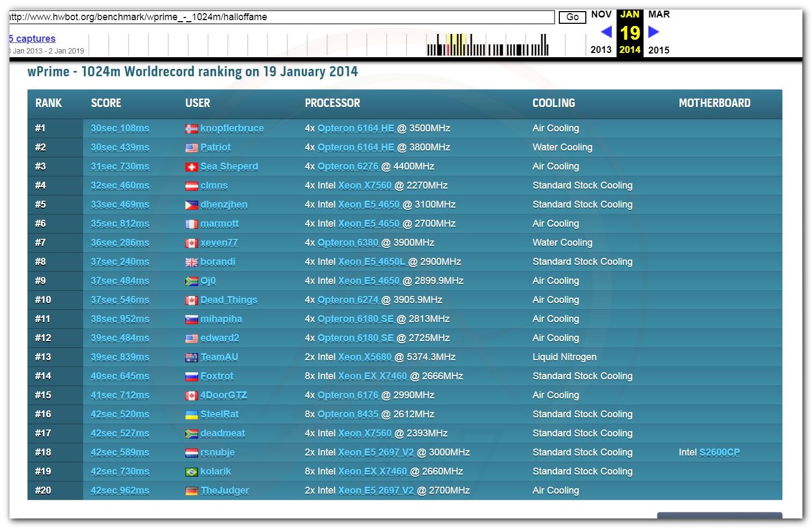Click the next capture blue arrow
The image size is (812, 528).
point(654,32)
